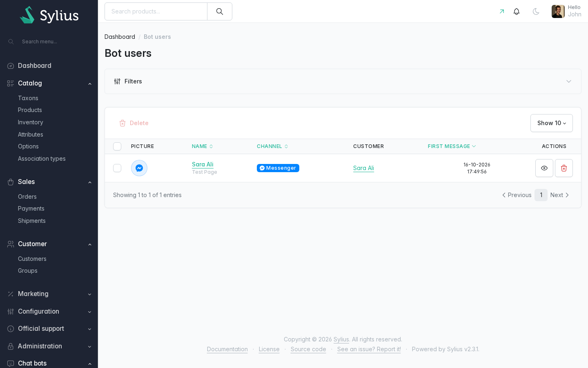Click the bulk Delete button
The height and width of the screenshot is (368, 588).
(x=134, y=123)
